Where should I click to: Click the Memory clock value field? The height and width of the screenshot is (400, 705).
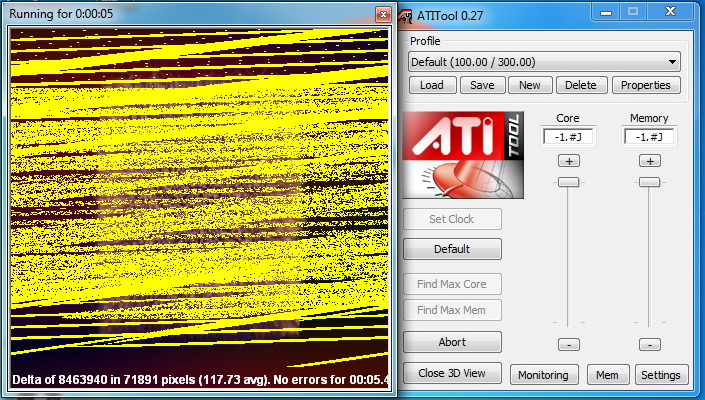point(649,137)
